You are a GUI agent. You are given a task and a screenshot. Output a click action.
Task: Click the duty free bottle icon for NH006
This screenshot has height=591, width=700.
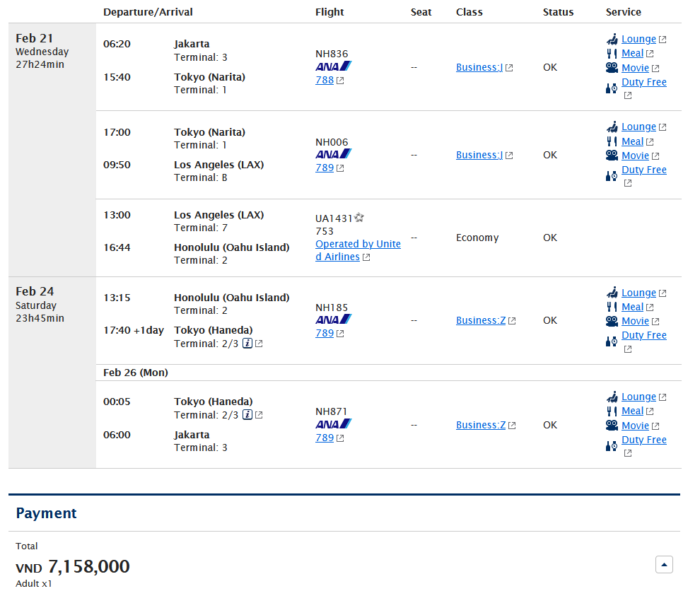612,176
